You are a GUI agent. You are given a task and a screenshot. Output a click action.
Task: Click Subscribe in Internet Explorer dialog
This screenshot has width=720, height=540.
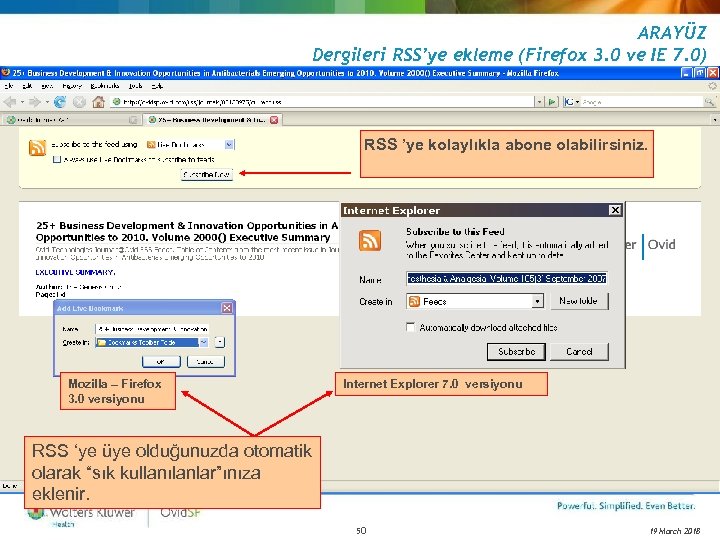click(516, 352)
